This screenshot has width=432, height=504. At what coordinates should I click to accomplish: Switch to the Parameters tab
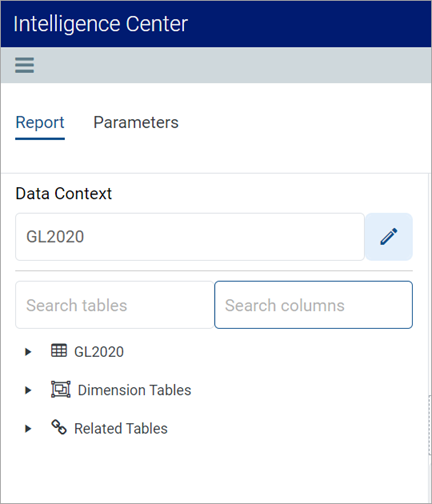[x=136, y=122]
